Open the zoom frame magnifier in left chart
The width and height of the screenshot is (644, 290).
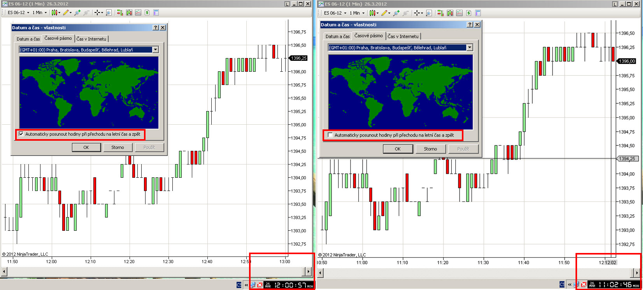109,12
